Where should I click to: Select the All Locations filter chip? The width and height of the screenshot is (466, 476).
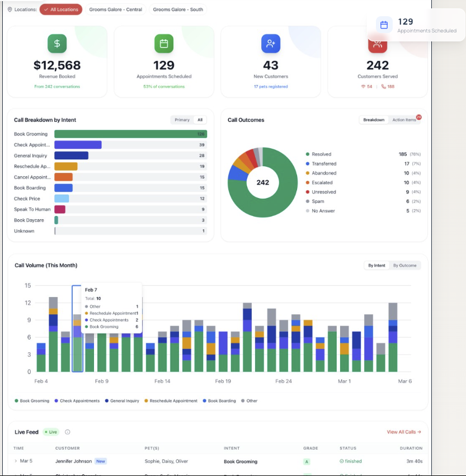pos(61,10)
